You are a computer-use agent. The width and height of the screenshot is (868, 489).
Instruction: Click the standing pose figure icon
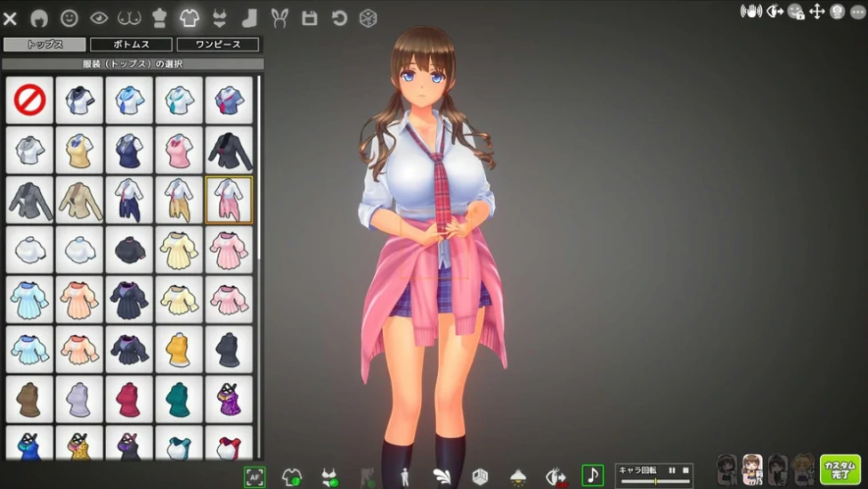point(405,477)
